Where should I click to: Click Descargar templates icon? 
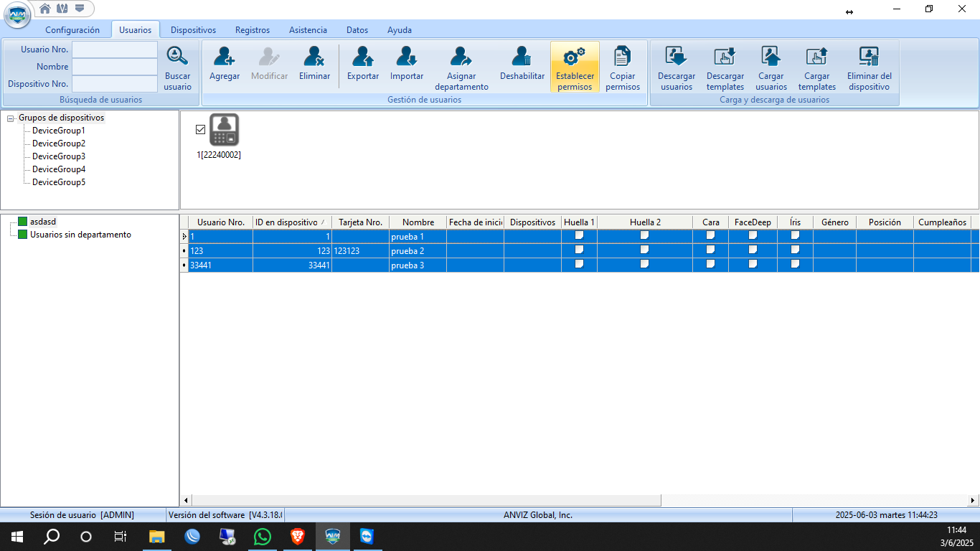[725, 56]
